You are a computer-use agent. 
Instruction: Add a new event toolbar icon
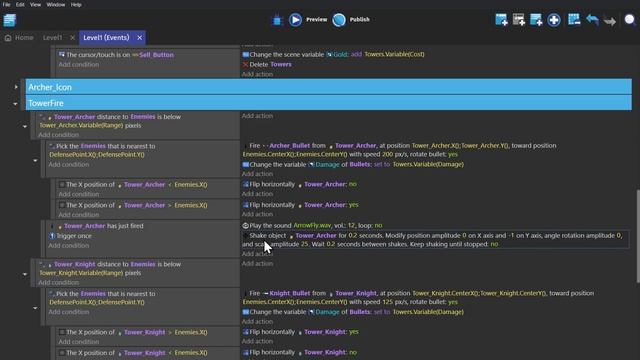tap(502, 20)
